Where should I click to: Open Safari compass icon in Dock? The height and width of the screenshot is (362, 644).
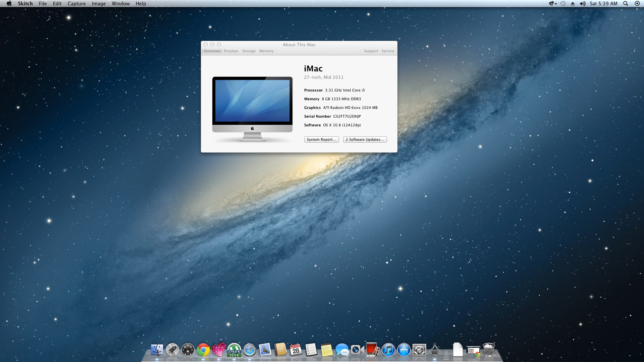point(250,350)
